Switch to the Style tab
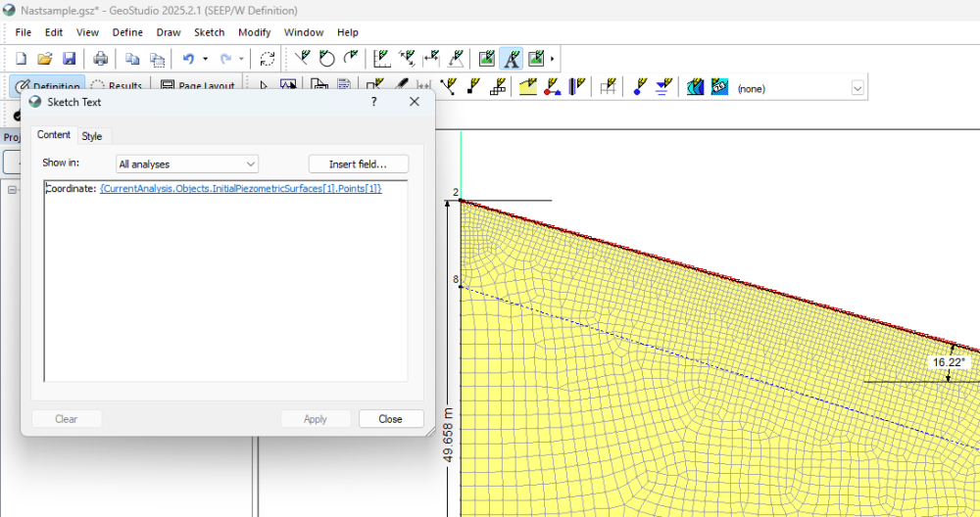The height and width of the screenshot is (517, 980). (x=92, y=136)
